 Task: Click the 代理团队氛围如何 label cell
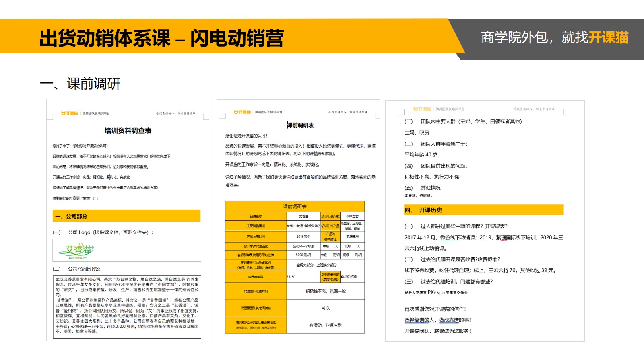(256, 291)
